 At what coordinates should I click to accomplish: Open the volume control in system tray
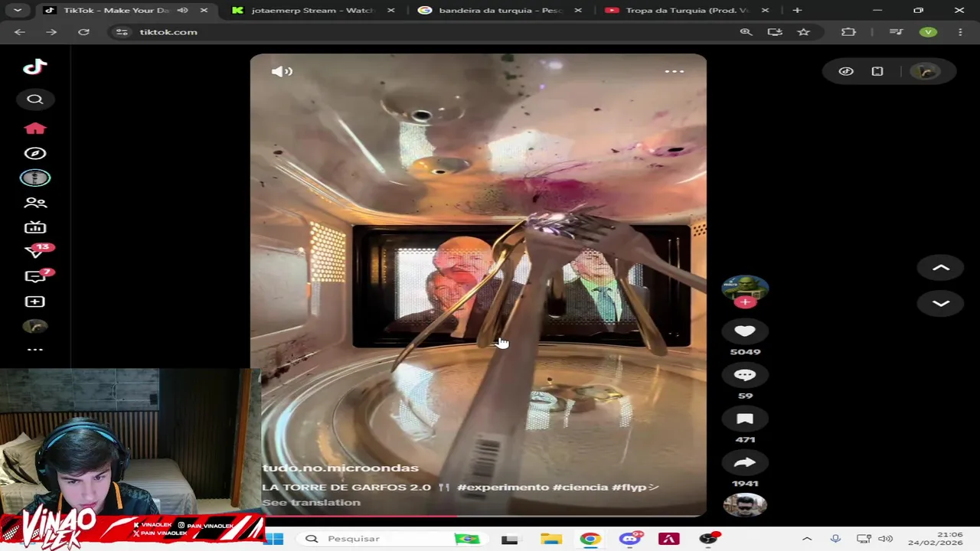point(885,539)
